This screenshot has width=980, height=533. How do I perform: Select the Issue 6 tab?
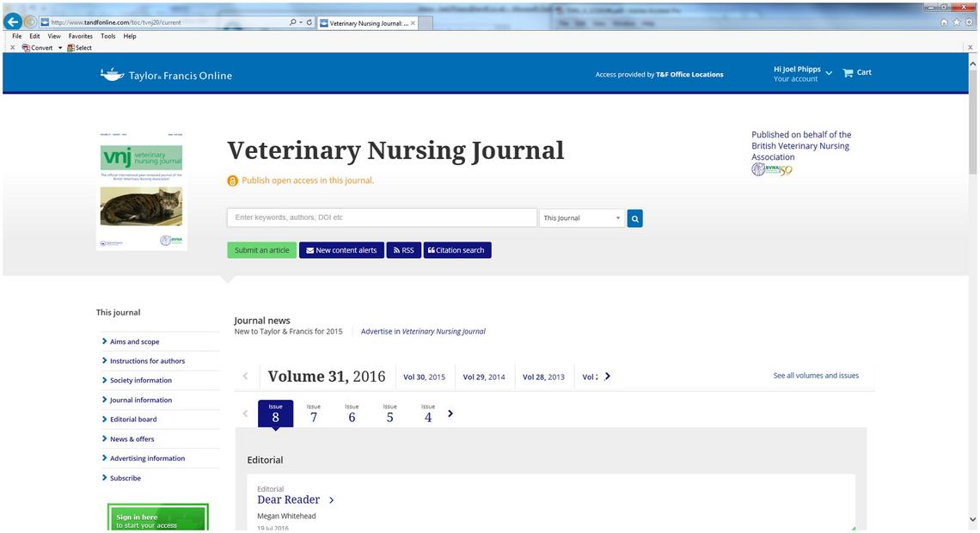click(x=352, y=414)
